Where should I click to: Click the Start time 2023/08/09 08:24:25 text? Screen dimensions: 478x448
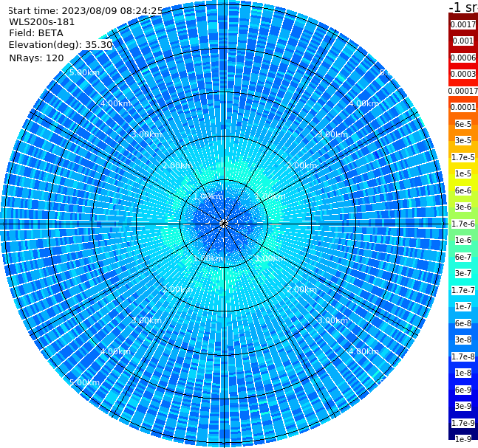pos(85,10)
